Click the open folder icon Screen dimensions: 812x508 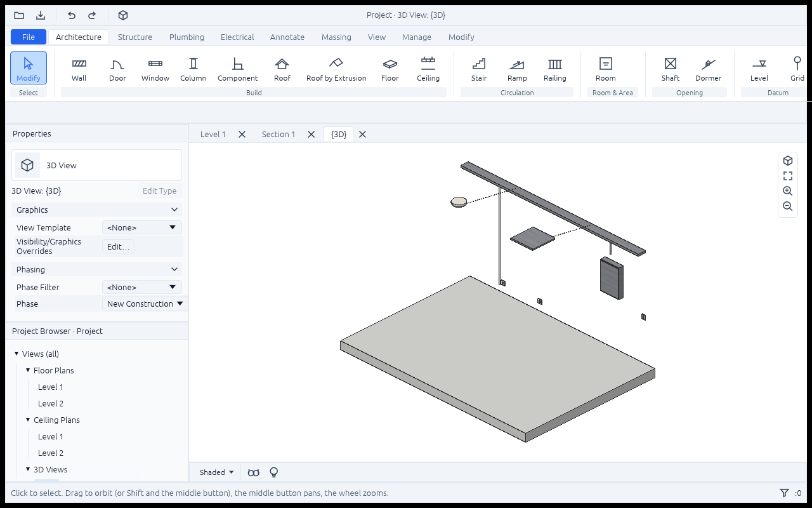coord(19,15)
